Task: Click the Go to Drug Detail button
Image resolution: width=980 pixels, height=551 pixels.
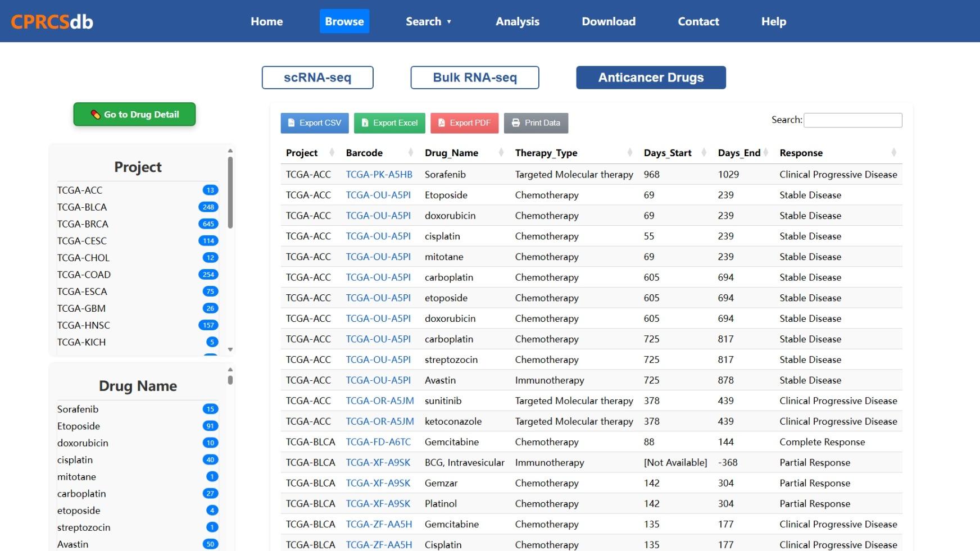Action: pyautogui.click(x=134, y=114)
